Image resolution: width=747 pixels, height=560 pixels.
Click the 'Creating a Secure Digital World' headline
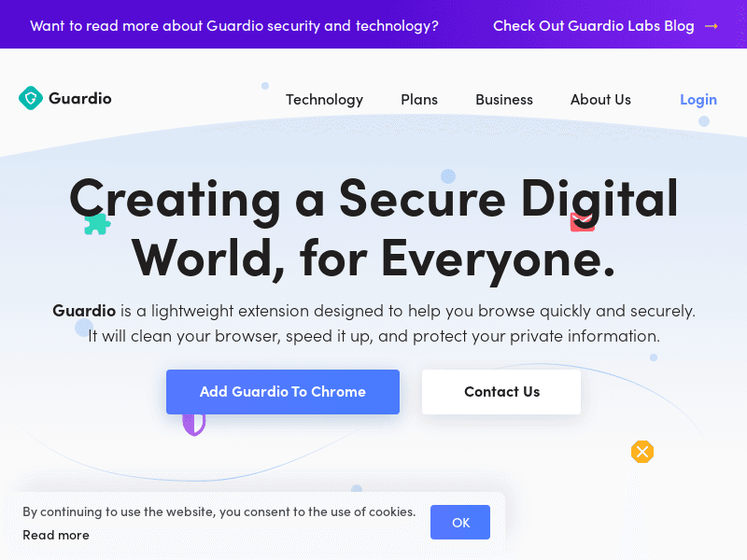tap(373, 227)
